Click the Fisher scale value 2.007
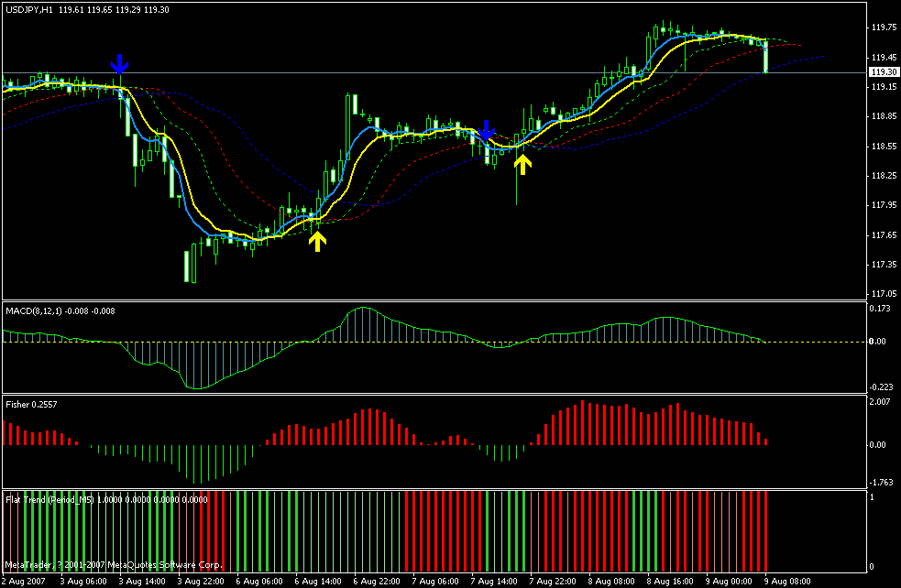The height and width of the screenshot is (588, 901). tap(879, 402)
